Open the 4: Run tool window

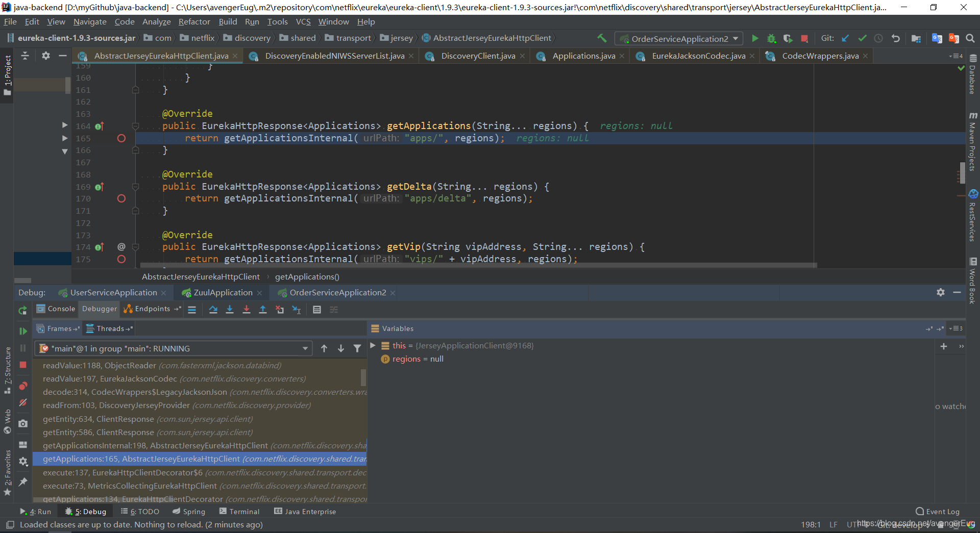[x=36, y=512]
